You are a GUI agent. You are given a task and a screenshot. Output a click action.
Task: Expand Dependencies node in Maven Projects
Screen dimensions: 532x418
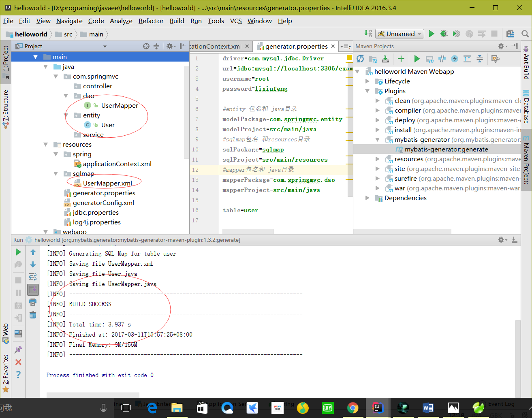pos(367,198)
